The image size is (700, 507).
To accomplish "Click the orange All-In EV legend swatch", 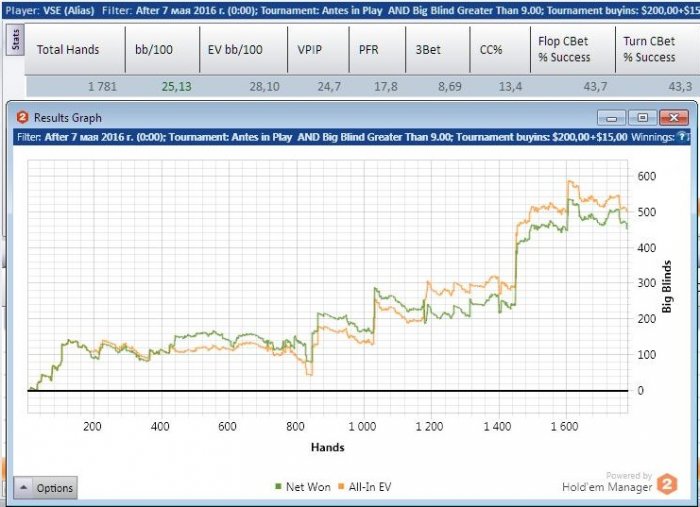I will 342,486.
